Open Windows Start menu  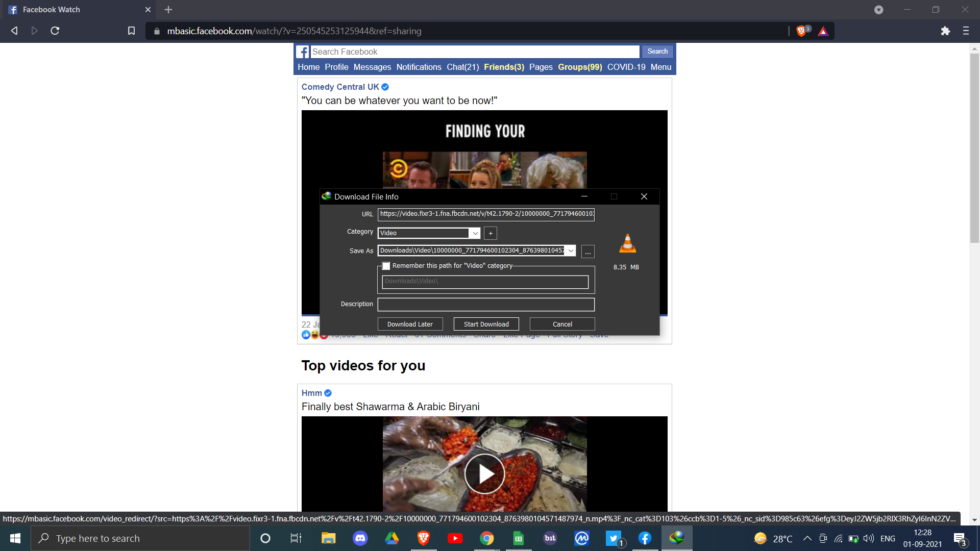pyautogui.click(x=15, y=538)
